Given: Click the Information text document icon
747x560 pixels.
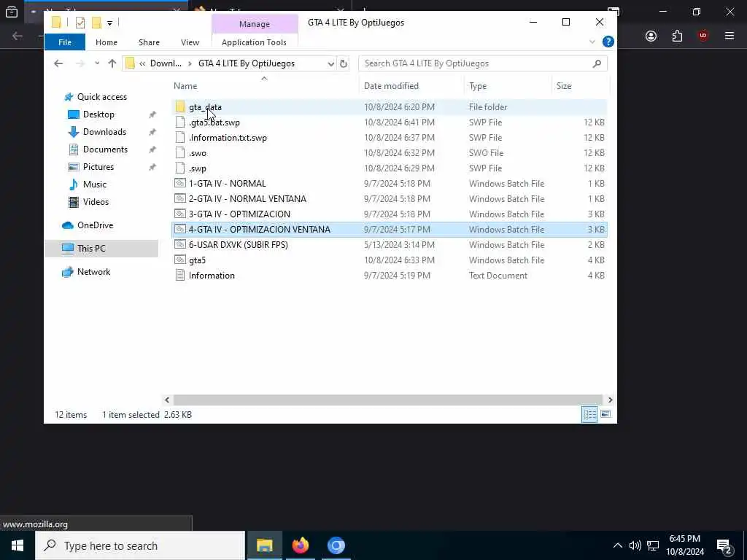Looking at the screenshot, I should click(180, 275).
